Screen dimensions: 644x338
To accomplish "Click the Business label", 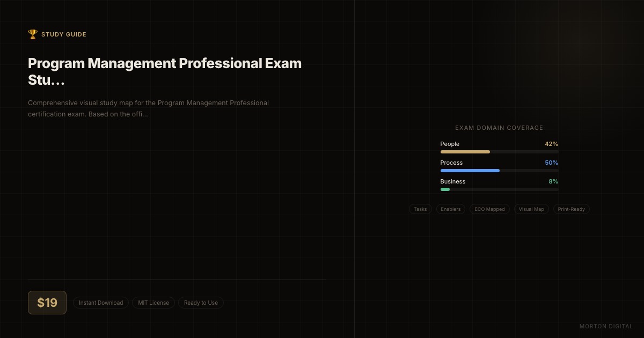I will point(453,181).
